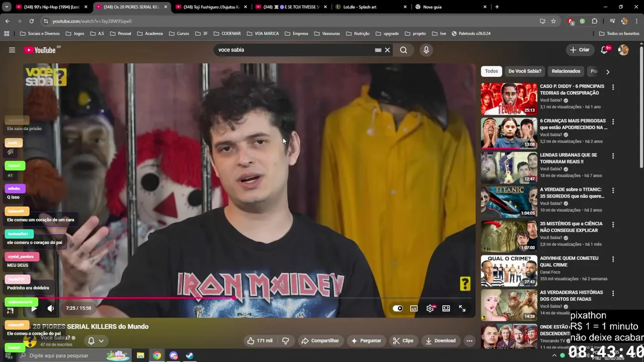Open options for TITANIC video
The image size is (644, 362).
pos(613,190)
